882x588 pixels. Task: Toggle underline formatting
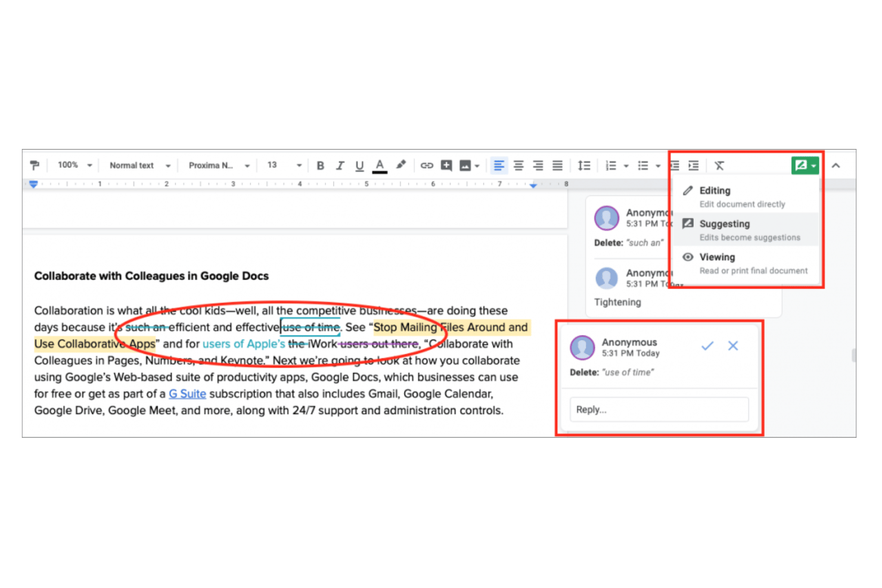(359, 166)
